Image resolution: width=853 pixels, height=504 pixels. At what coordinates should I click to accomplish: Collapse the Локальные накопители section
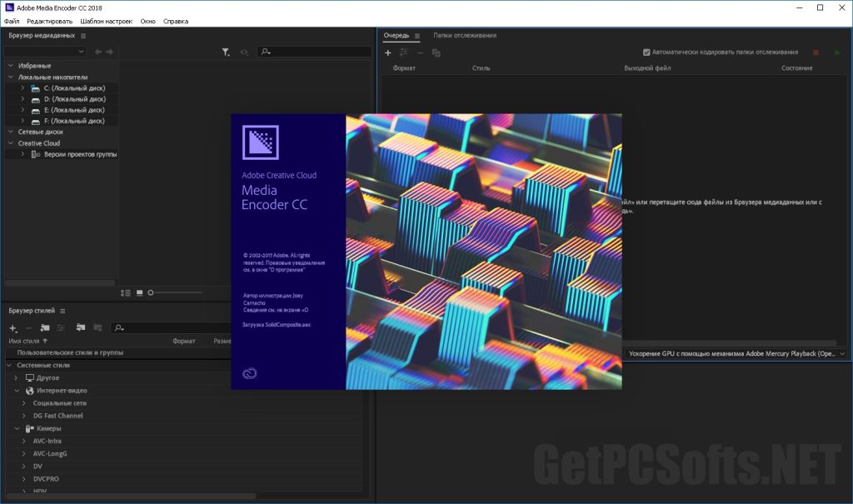(10, 77)
